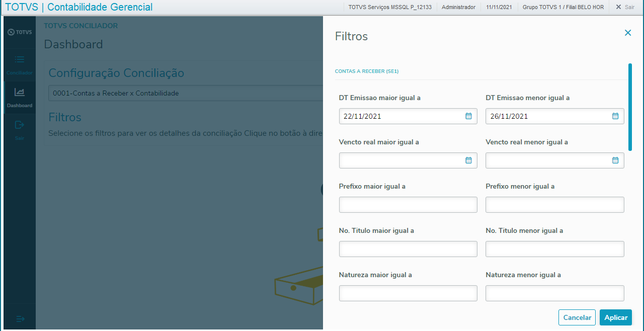Click the Administrador user label
Viewport: 644px width, 331px height.
pos(458,8)
